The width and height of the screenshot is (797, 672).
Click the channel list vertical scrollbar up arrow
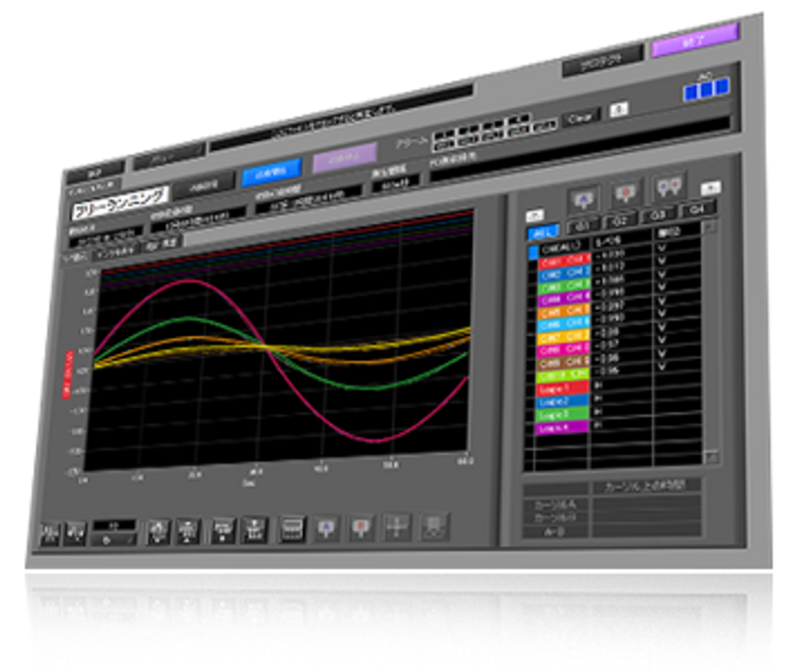click(x=710, y=227)
